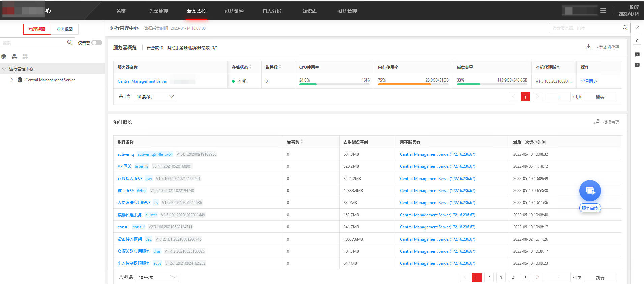Go to page 3 of components
The height and width of the screenshot is (284, 644).
(501, 278)
